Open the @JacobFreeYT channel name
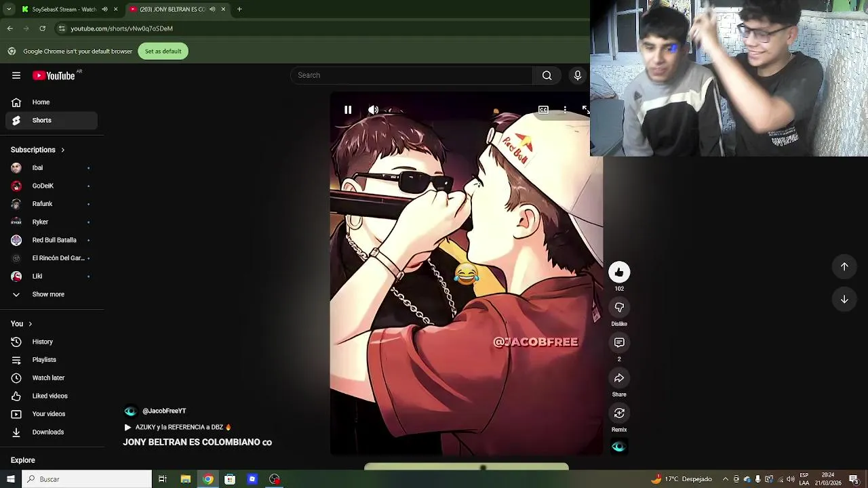Image resolution: width=868 pixels, height=488 pixels. (164, 411)
